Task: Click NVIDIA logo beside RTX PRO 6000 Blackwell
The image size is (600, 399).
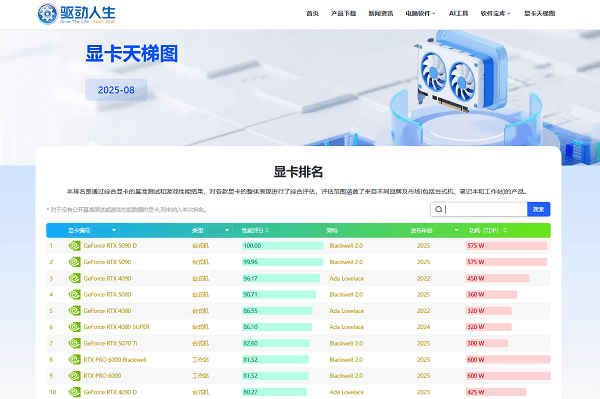Action: click(74, 360)
